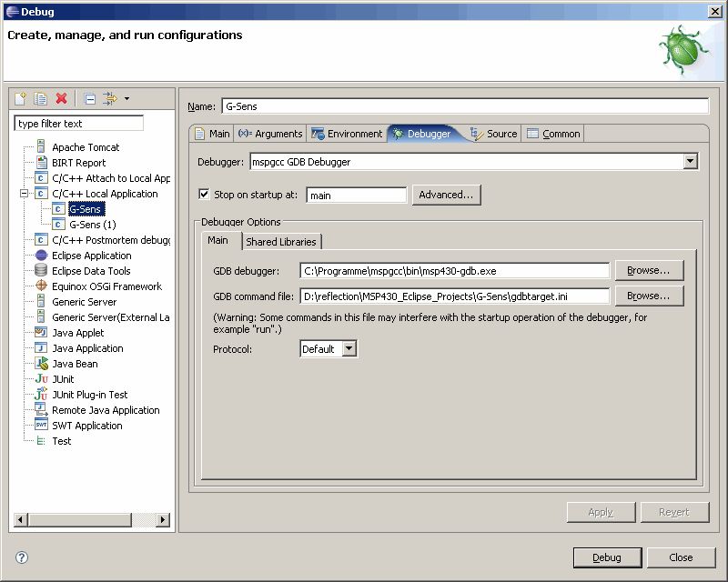Click in the type filter text field
The height and width of the screenshot is (582, 728).
tap(78, 124)
